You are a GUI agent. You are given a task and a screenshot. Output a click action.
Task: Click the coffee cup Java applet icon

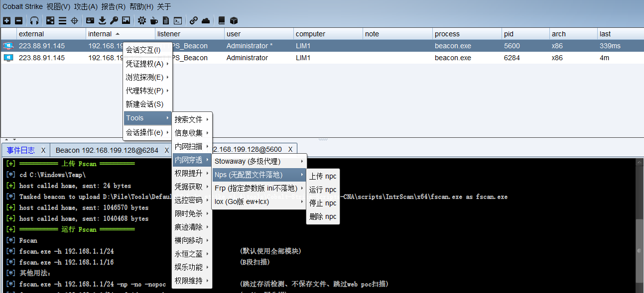coord(154,20)
